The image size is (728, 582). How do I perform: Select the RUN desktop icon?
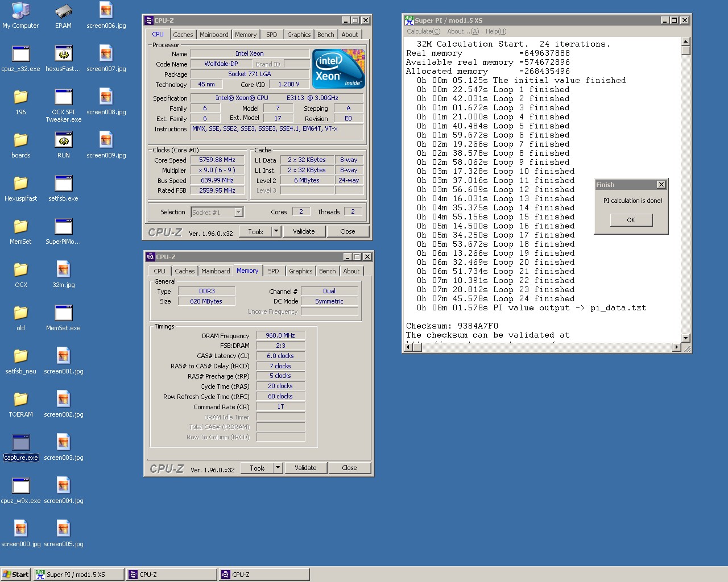pyautogui.click(x=63, y=145)
